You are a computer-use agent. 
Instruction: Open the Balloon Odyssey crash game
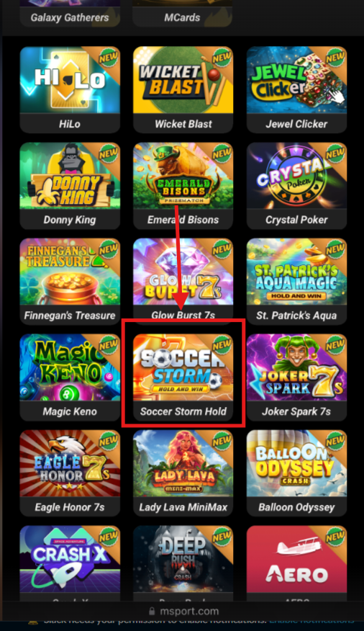[x=296, y=473]
